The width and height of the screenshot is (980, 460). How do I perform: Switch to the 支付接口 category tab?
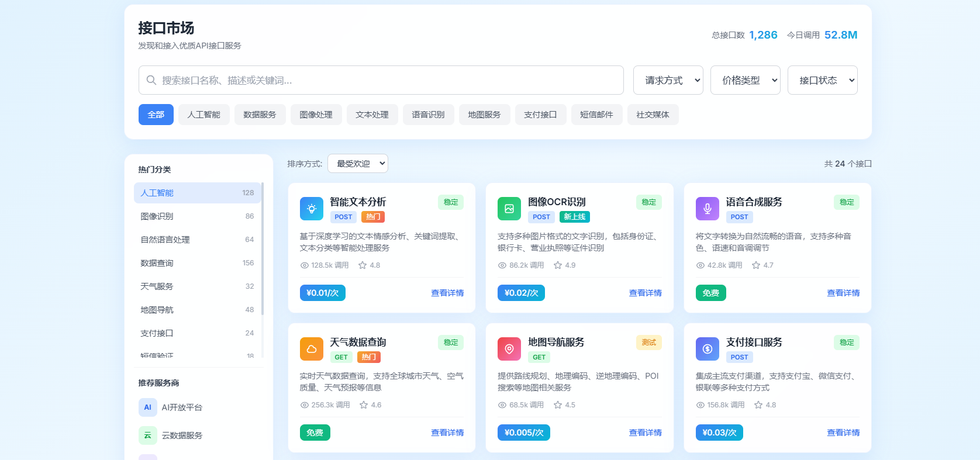tap(540, 115)
